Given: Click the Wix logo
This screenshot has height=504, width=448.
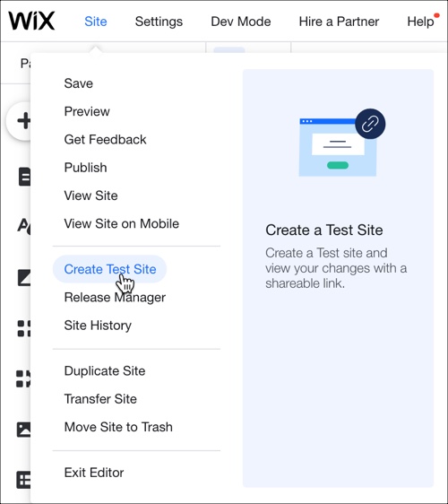Looking at the screenshot, I should click(31, 21).
